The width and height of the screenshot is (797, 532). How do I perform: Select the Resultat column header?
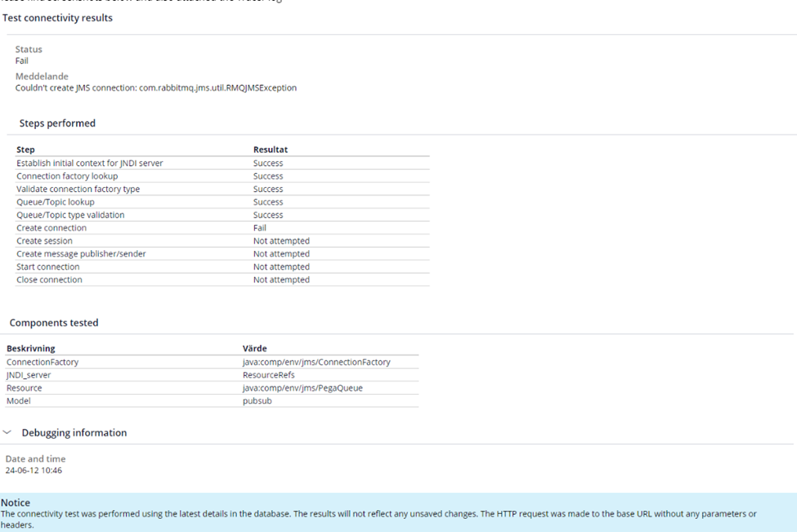[269, 150]
